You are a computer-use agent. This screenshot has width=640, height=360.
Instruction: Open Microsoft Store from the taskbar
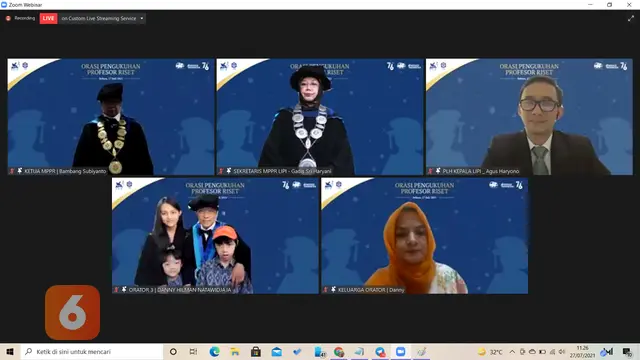pyautogui.click(x=256, y=351)
